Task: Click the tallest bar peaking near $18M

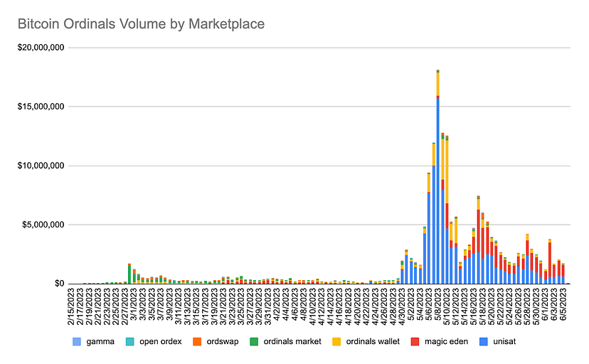Action: coord(438,177)
